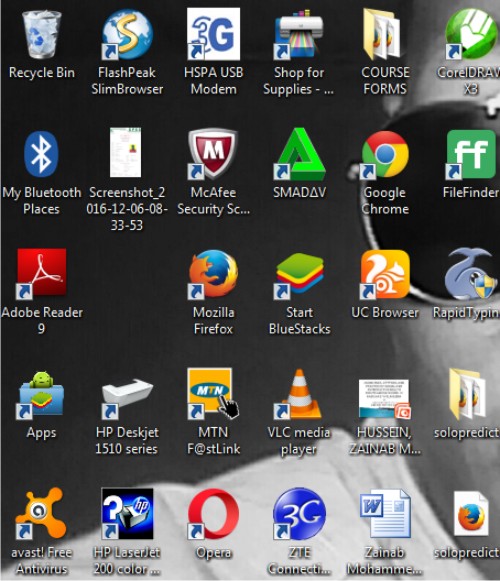Select the HUSSEIN, ZAINAB M... presentation file

coord(385,399)
